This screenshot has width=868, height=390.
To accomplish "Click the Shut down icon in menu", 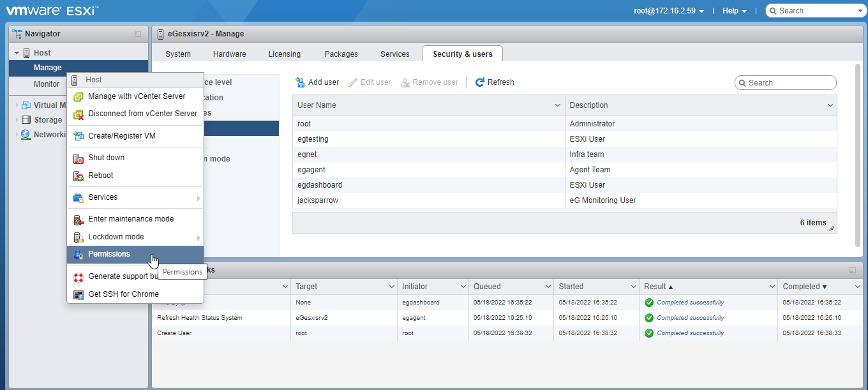I will 79,158.
